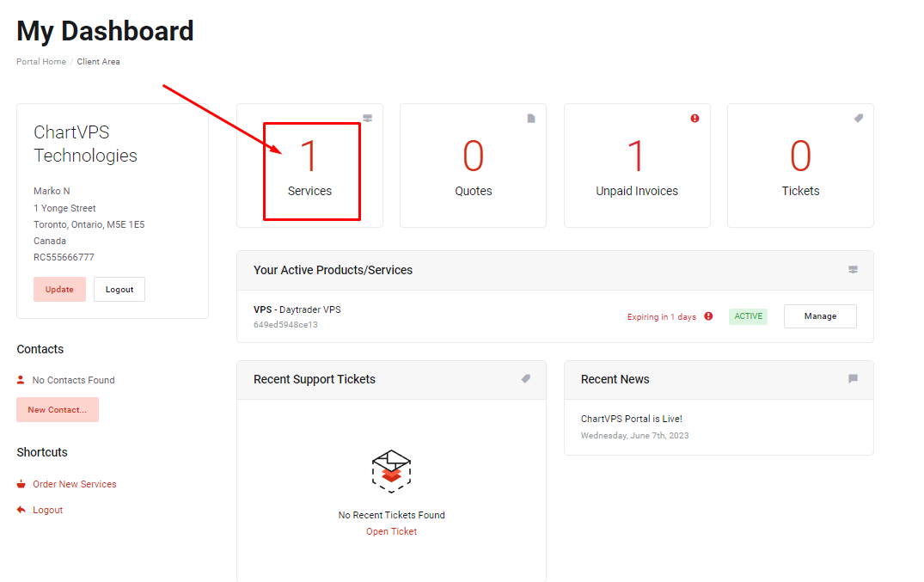Click the chat icon in Recent News header

[x=853, y=379]
